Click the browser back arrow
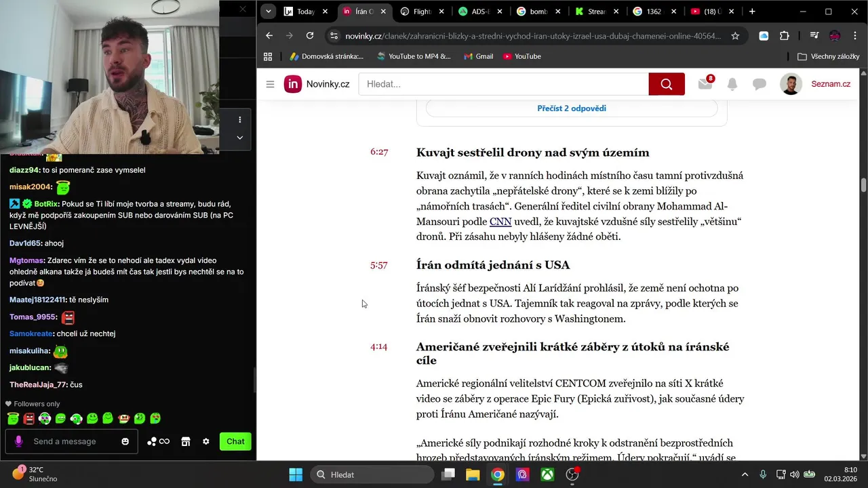The image size is (868, 488). [x=269, y=36]
